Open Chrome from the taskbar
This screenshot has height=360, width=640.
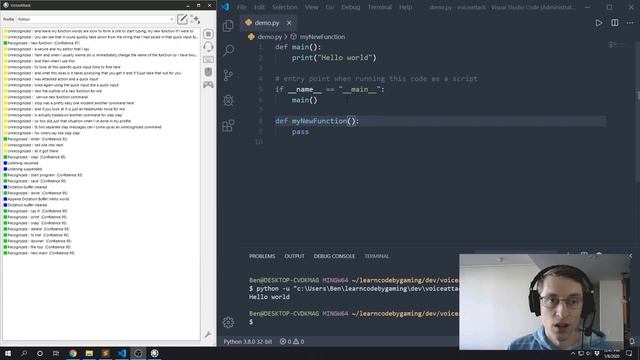(73, 353)
